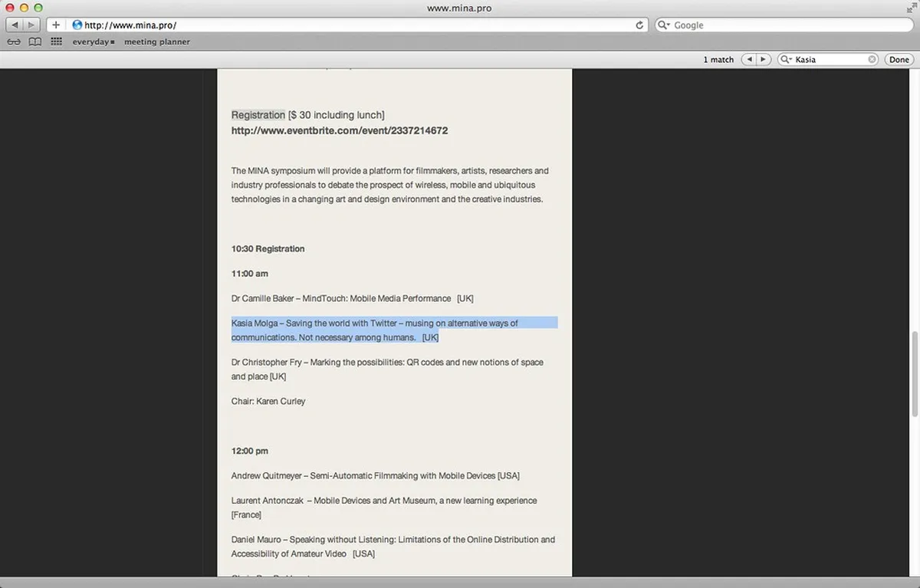Click the Done button in find bar
This screenshot has width=920, height=588.
(899, 60)
